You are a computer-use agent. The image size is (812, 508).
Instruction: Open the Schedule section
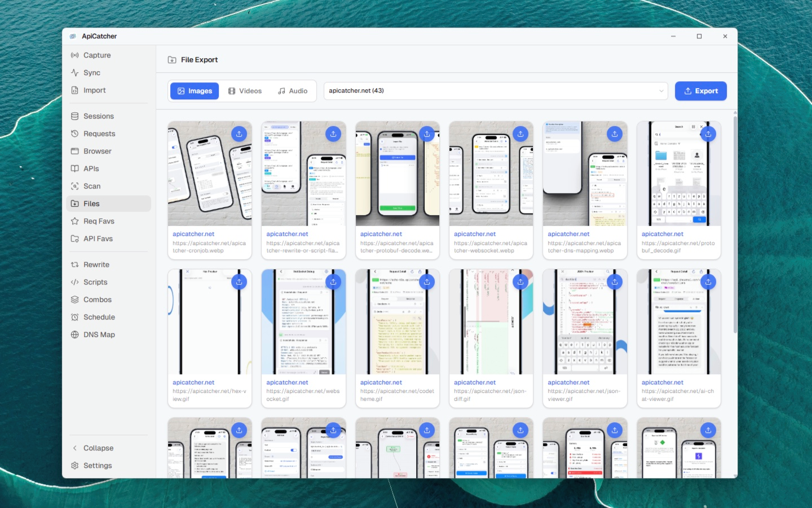point(109,317)
